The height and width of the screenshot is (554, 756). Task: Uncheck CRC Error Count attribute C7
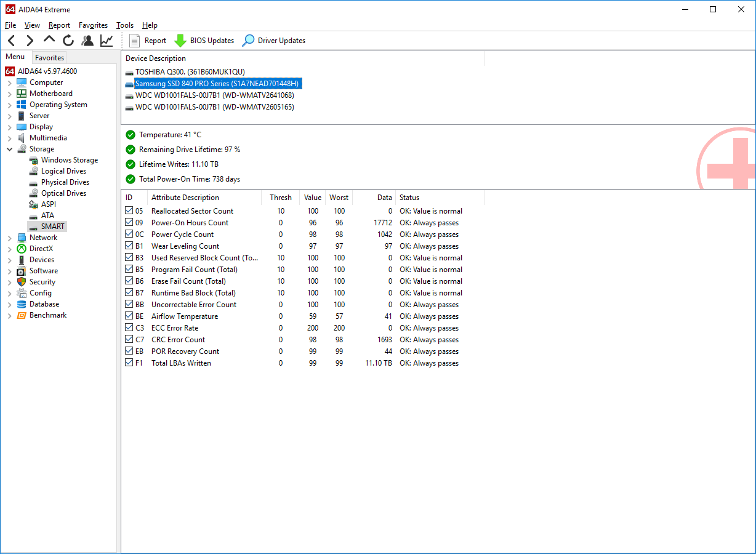click(129, 339)
